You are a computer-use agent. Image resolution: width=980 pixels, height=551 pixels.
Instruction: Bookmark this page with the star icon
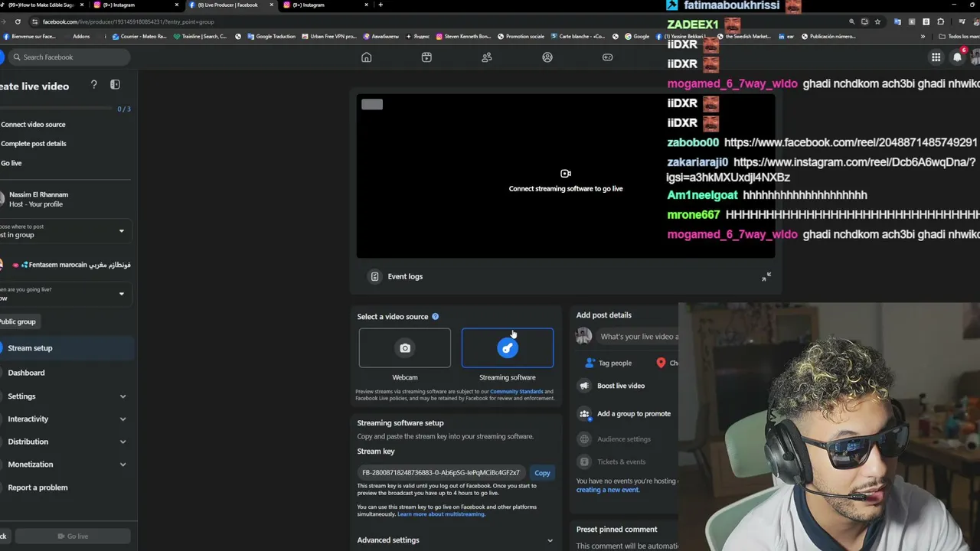coord(877,22)
